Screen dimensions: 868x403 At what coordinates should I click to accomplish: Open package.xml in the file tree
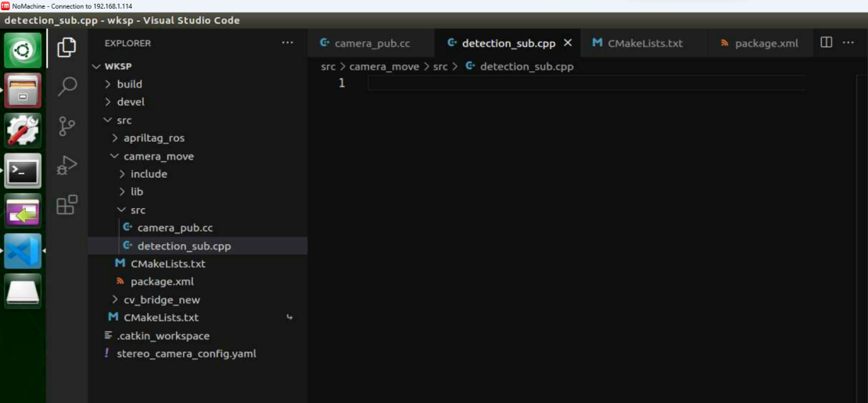[197, 282]
